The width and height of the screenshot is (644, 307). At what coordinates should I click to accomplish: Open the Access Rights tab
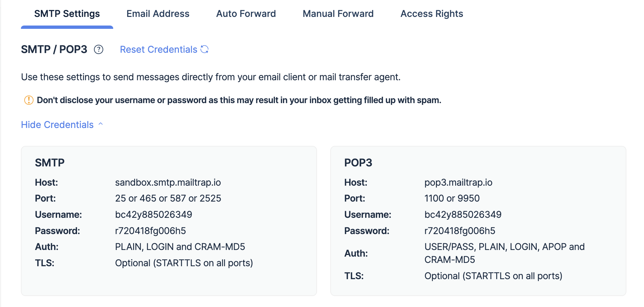431,14
